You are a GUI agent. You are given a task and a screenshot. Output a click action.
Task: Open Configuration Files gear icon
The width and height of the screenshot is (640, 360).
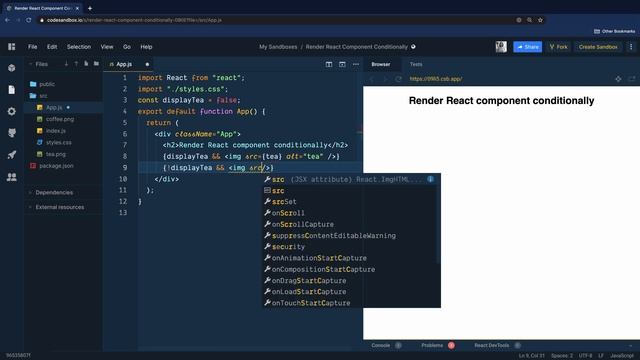(11, 111)
